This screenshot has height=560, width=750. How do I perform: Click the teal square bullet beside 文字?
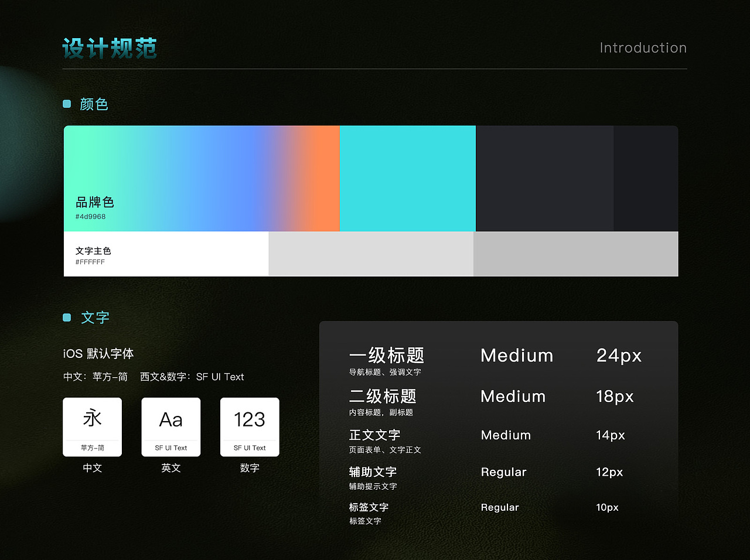67,317
